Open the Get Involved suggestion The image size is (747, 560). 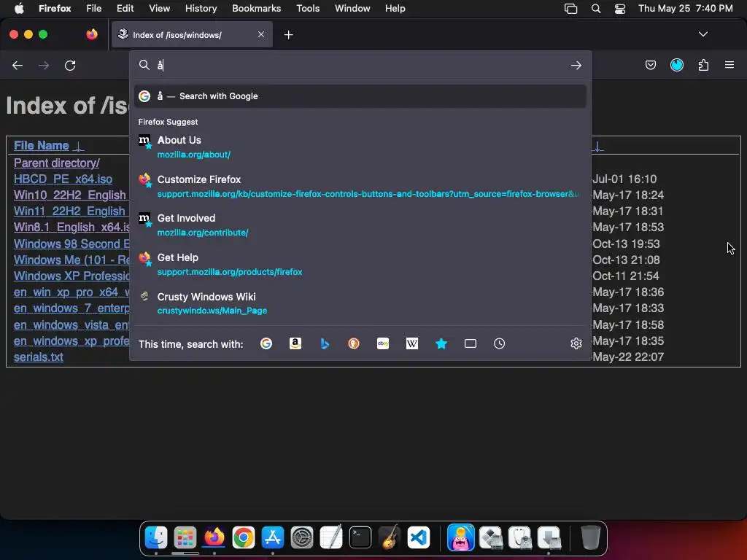point(360,225)
